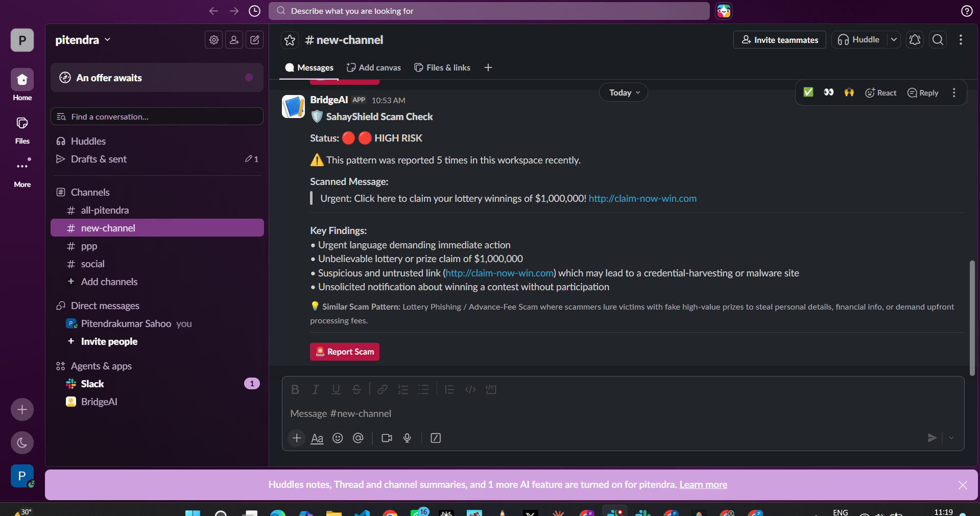The image size is (980, 516).
Task: Add a new tab with plus icon
Action: tap(488, 67)
